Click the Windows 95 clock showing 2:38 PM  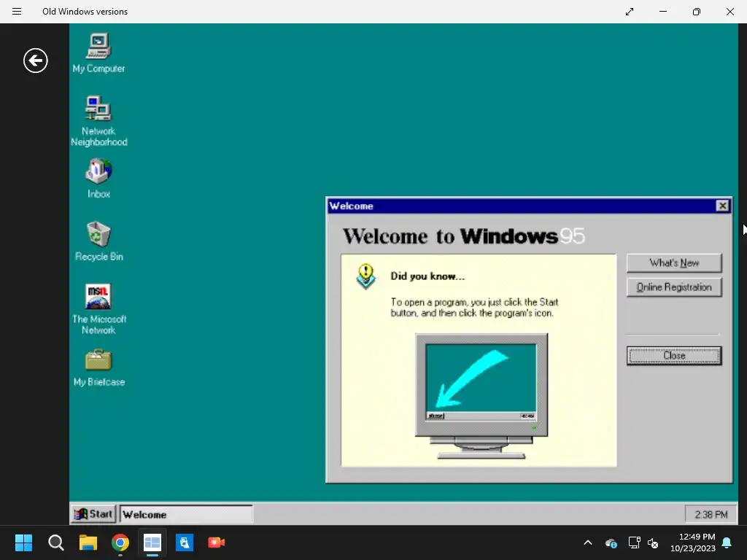(711, 514)
